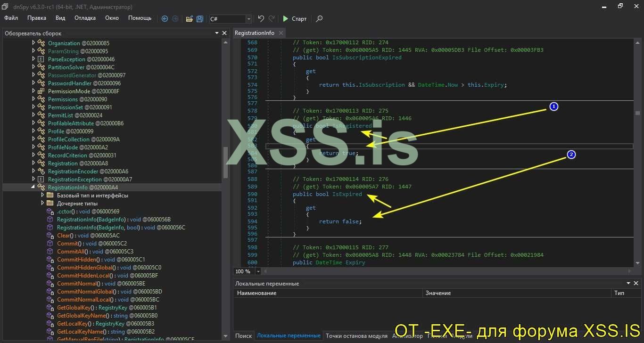Select the GetLocalKeyName() method
The width and height of the screenshot is (644, 343).
[106, 332]
